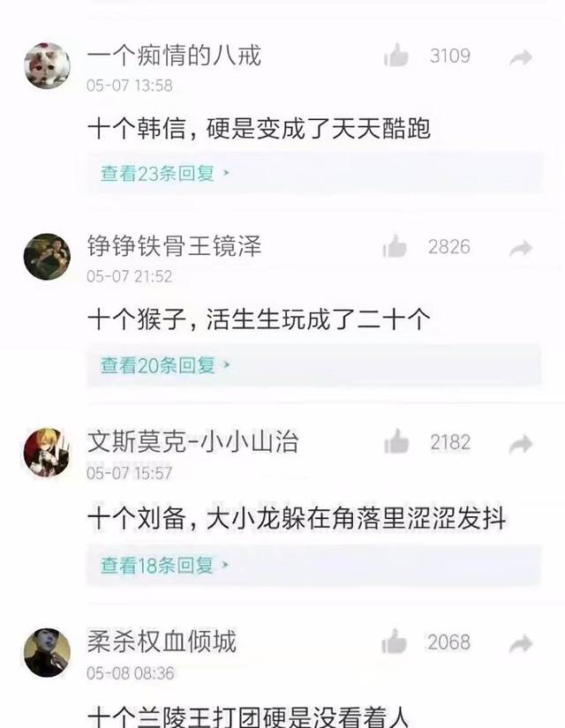
Task: Open avatar of 一个痴情的八戒
Action: (48, 65)
